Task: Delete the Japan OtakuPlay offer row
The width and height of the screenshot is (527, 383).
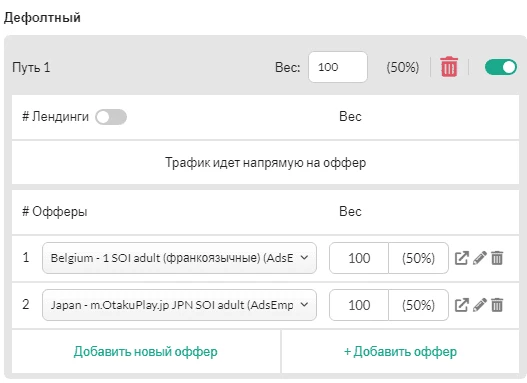Action: [x=497, y=305]
